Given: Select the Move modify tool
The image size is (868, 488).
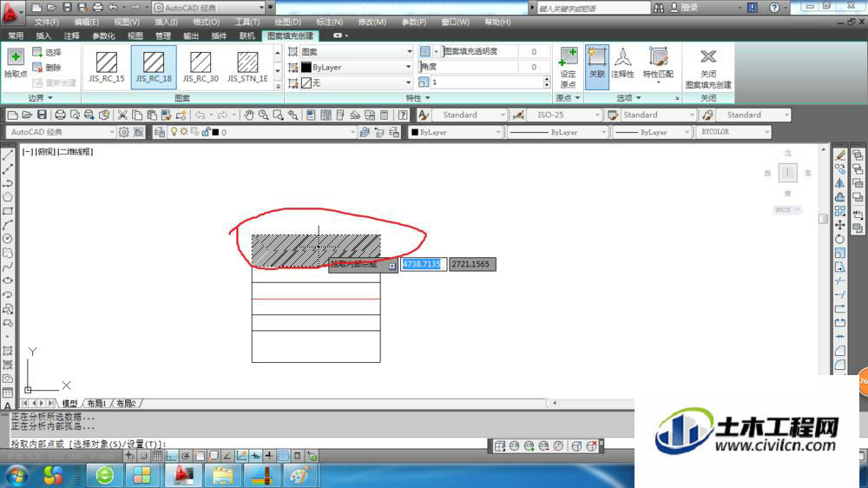Looking at the screenshot, I should (x=840, y=225).
